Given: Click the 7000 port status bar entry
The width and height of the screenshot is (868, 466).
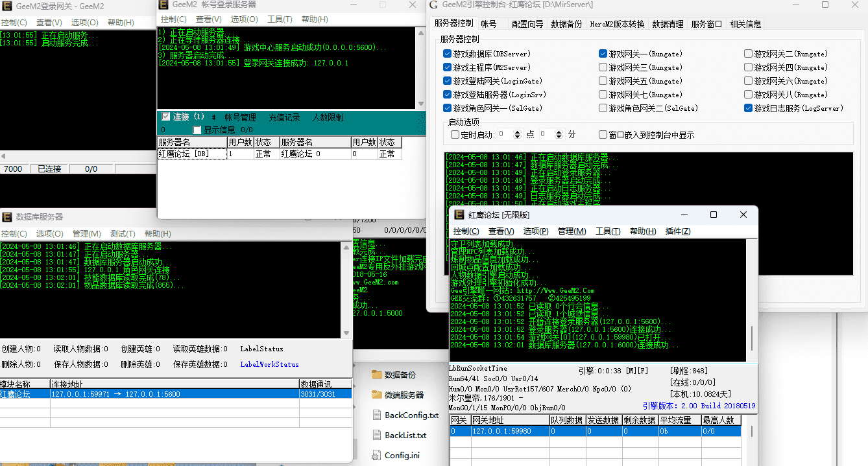Looking at the screenshot, I should pyautogui.click(x=14, y=169).
